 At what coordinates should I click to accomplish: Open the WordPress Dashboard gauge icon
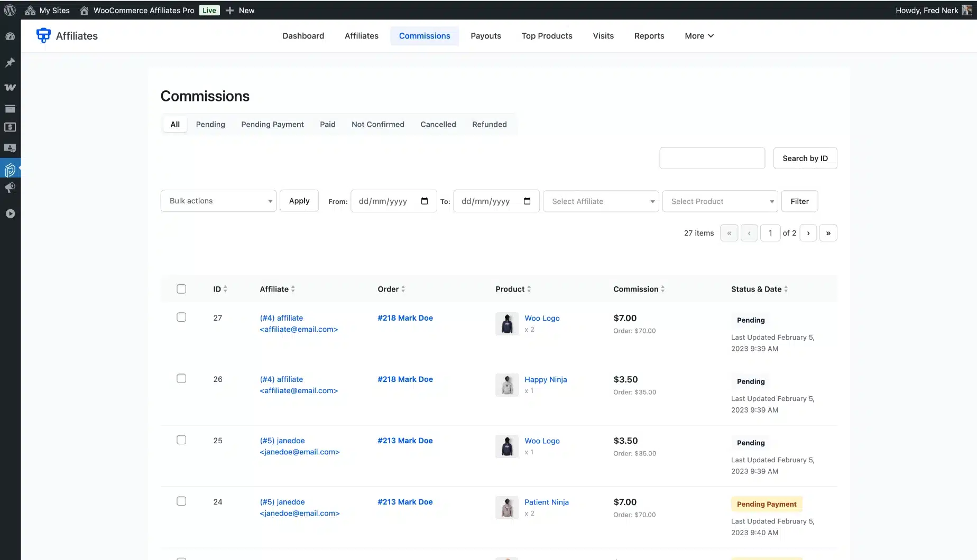[10, 36]
